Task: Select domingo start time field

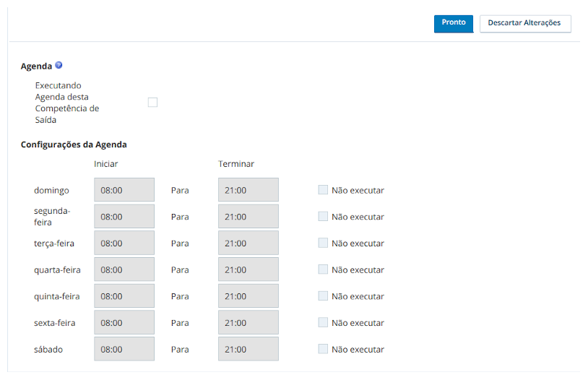Action: coord(124,190)
